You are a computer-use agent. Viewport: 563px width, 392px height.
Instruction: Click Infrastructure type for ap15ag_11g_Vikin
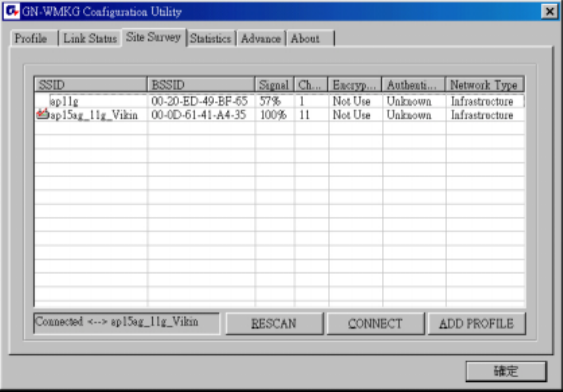pos(482,115)
